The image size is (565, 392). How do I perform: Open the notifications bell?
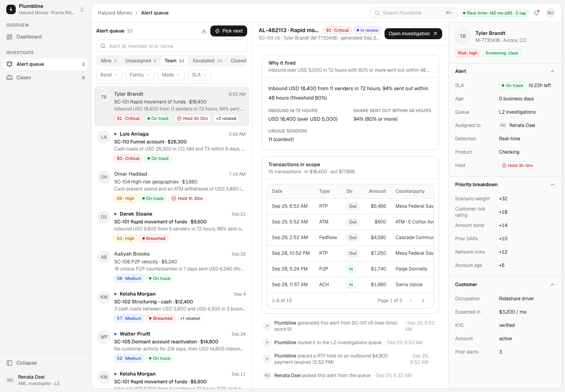pyautogui.click(x=536, y=13)
